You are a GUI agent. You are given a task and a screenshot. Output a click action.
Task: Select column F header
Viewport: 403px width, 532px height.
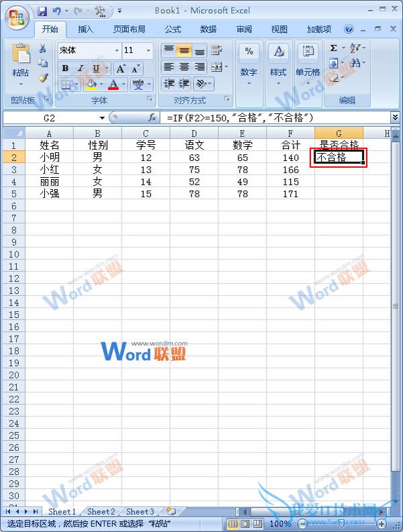(291, 134)
